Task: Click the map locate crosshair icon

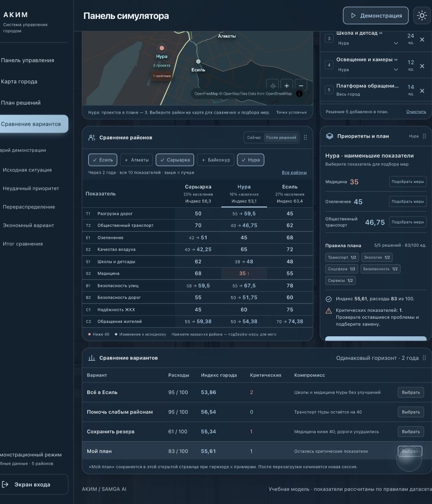Action: 273,85
